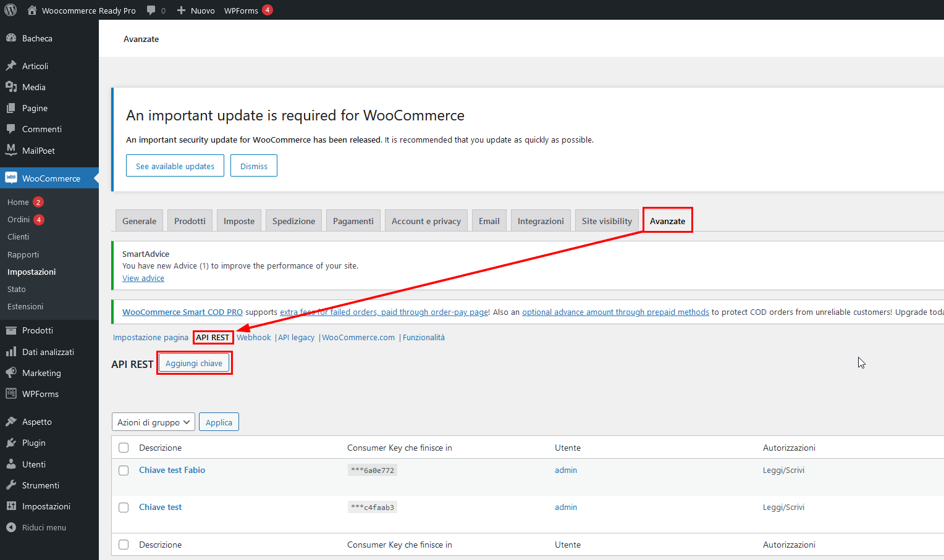Tick select-all checkbox in table header
Viewport: 944px width, 560px height.
point(124,448)
